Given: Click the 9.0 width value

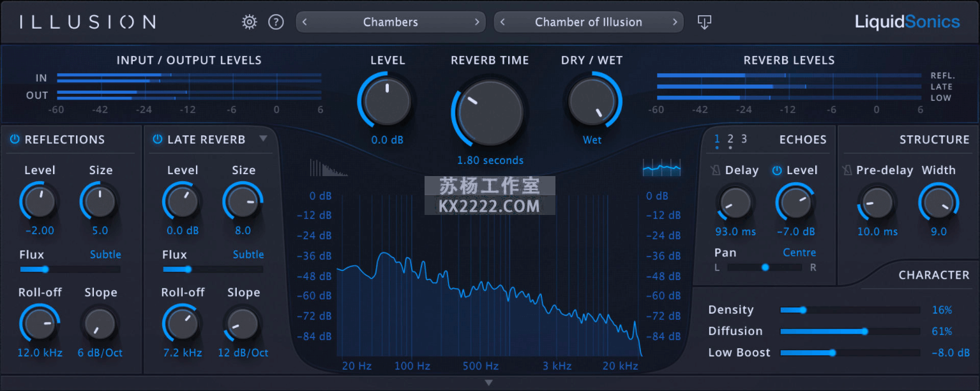Looking at the screenshot, I should (939, 232).
